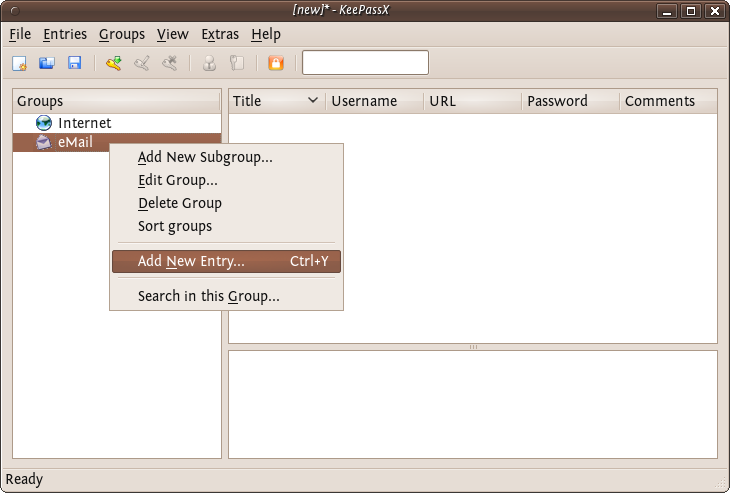Click the Username column header
730x493 pixels.
click(x=364, y=101)
